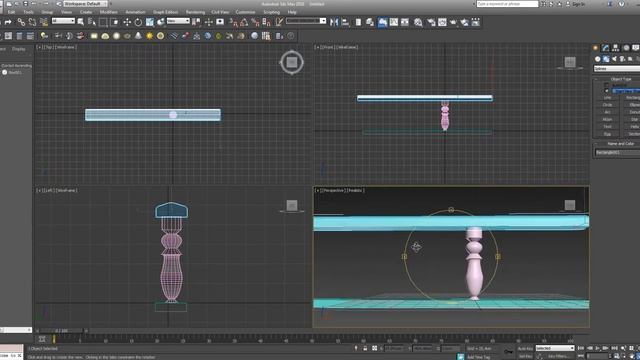The image size is (640, 360).
Task: Open Render Setup icon
Action: tap(431, 22)
